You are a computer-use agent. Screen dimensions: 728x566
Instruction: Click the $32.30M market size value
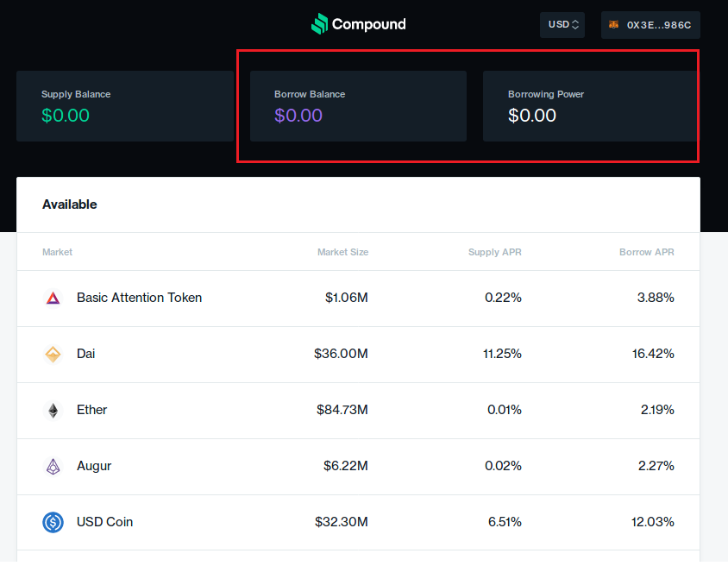tap(342, 522)
